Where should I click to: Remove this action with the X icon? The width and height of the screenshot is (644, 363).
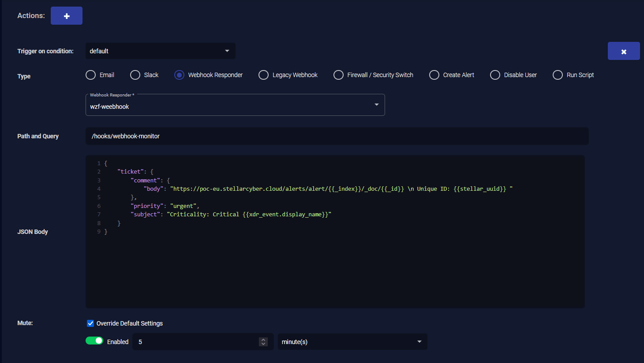click(x=623, y=51)
